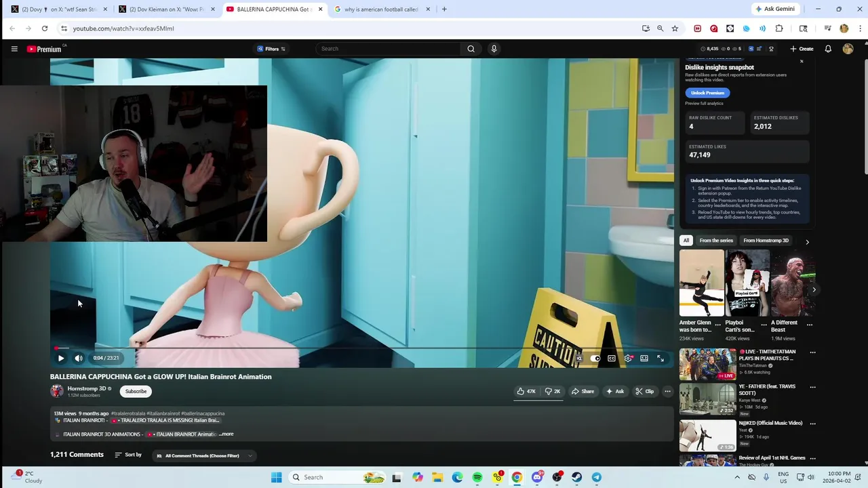
Task: Open Preview full analytics link
Action: (x=704, y=103)
